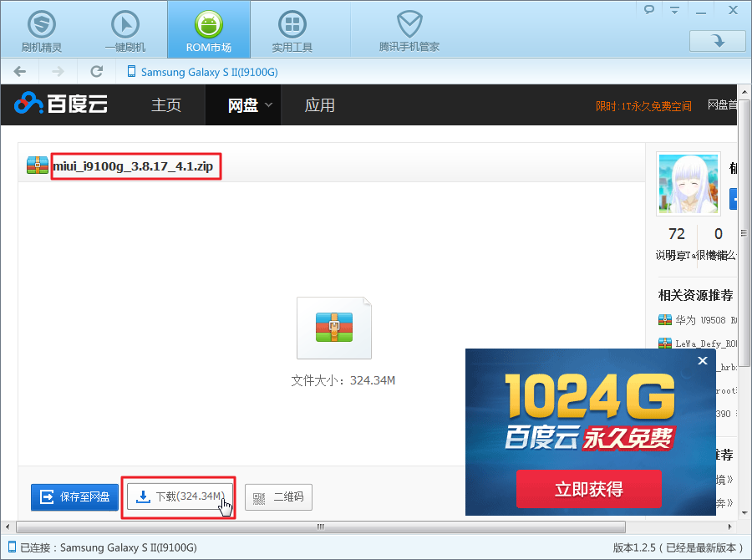This screenshot has height=560, width=752.
Task: Click the phone icon in the address bar
Action: [x=131, y=72]
